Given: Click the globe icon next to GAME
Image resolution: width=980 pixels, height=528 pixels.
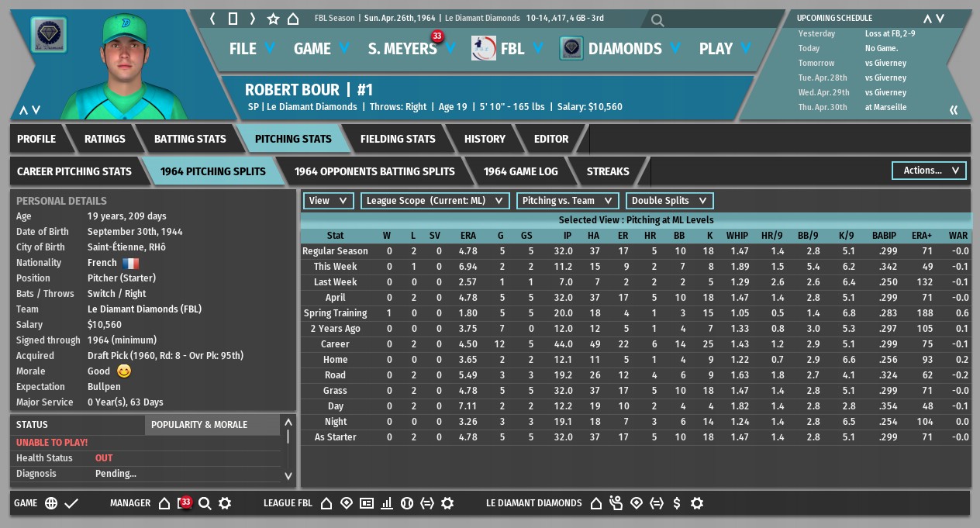Looking at the screenshot, I should (51, 503).
